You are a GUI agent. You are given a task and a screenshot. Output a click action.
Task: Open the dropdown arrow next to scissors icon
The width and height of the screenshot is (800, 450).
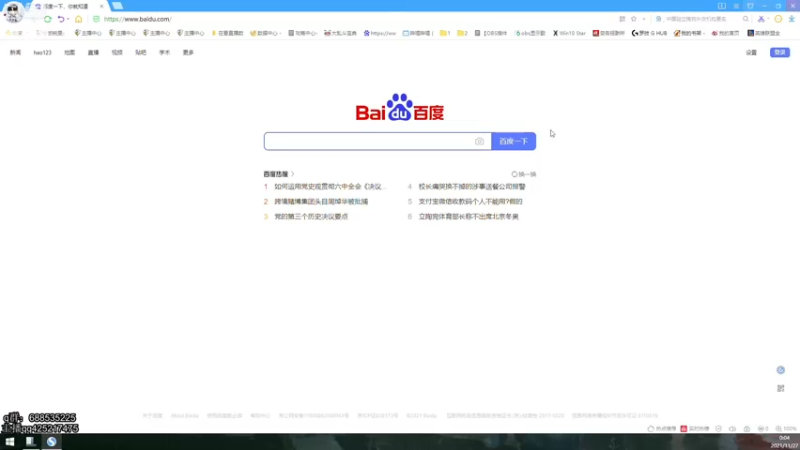(768, 19)
